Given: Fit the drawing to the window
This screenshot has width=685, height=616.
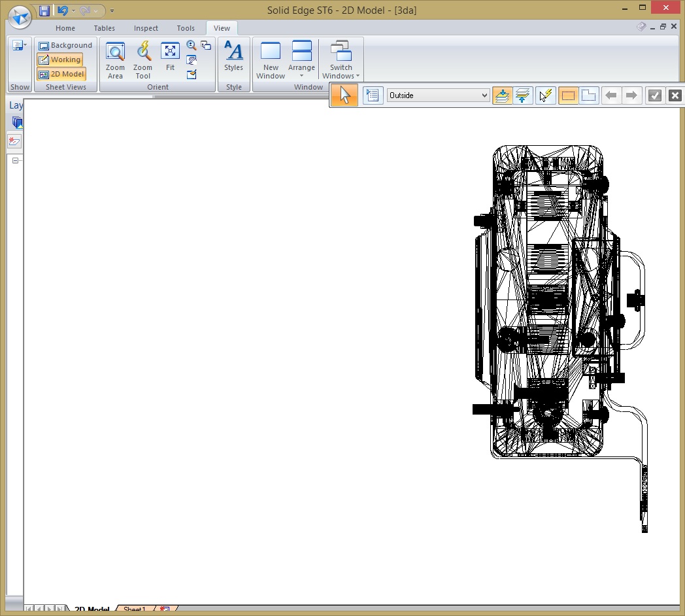Looking at the screenshot, I should tap(170, 56).
